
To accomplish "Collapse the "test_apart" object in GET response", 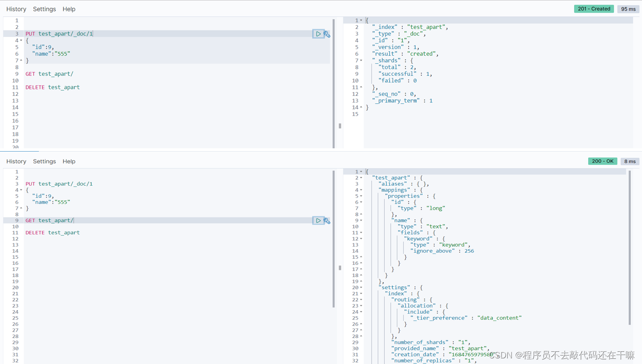I will click(x=361, y=178).
